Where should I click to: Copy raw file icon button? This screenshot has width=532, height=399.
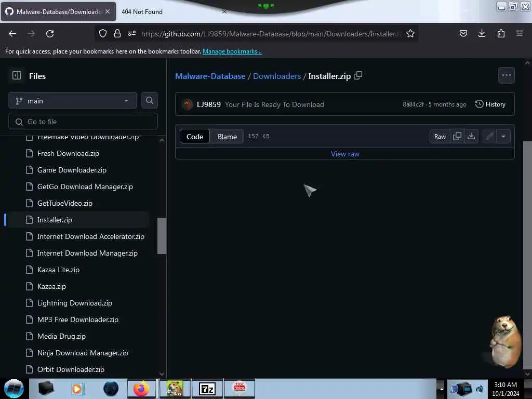[x=457, y=137]
